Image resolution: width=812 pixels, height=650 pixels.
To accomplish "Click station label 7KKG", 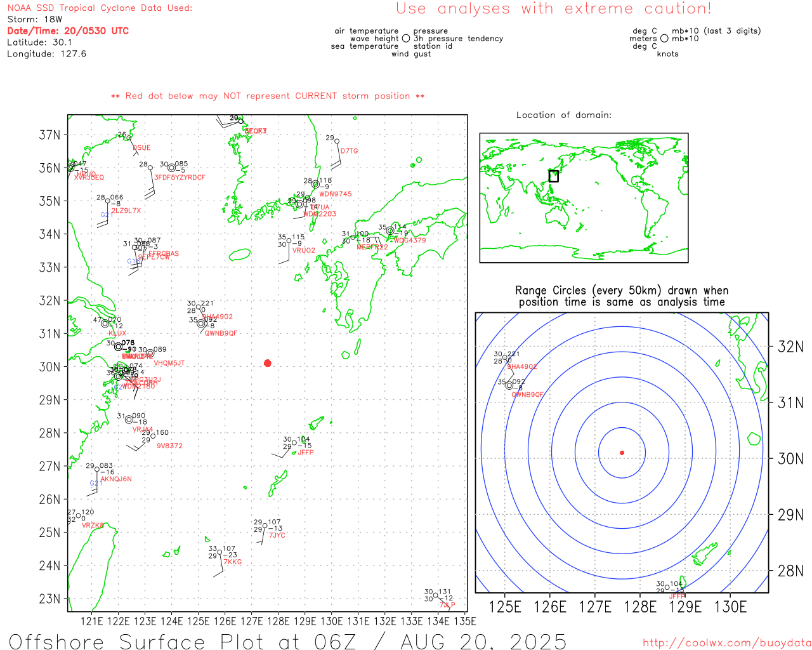I will click(x=233, y=562).
